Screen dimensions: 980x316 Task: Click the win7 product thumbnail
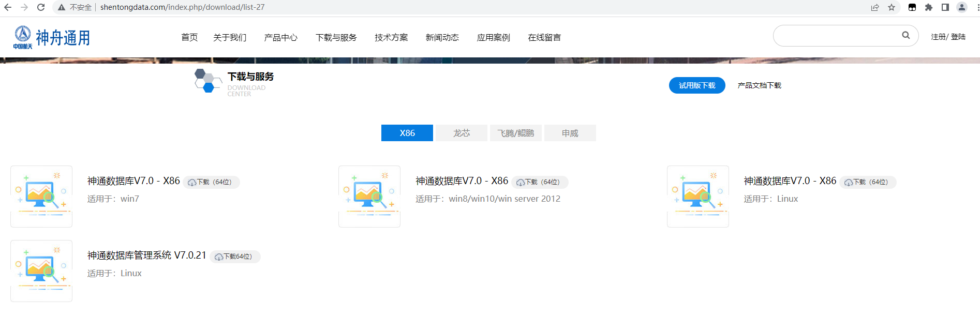pos(41,197)
